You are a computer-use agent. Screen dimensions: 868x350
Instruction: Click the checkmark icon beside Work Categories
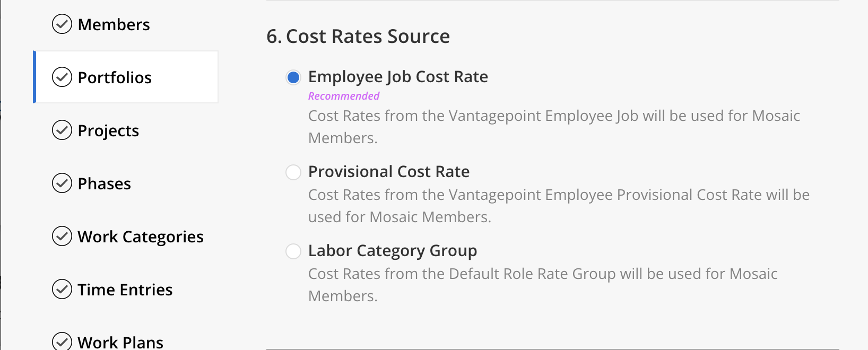[x=62, y=236]
